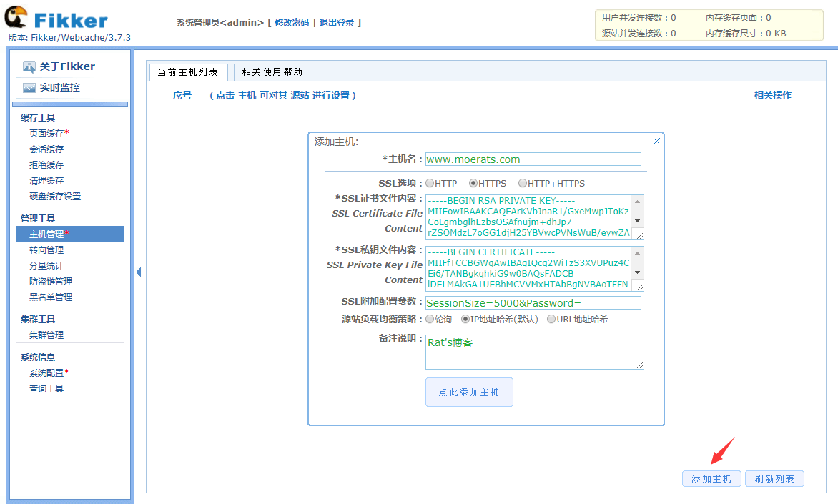Viewport: 838px width, 504px height.
Task: Click the 刷新列表 button
Action: (x=774, y=479)
